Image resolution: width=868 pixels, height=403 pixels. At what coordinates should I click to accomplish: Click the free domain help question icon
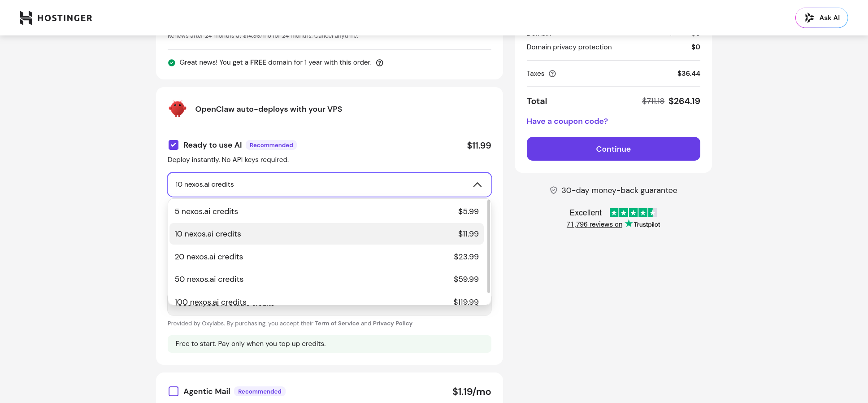(x=380, y=63)
